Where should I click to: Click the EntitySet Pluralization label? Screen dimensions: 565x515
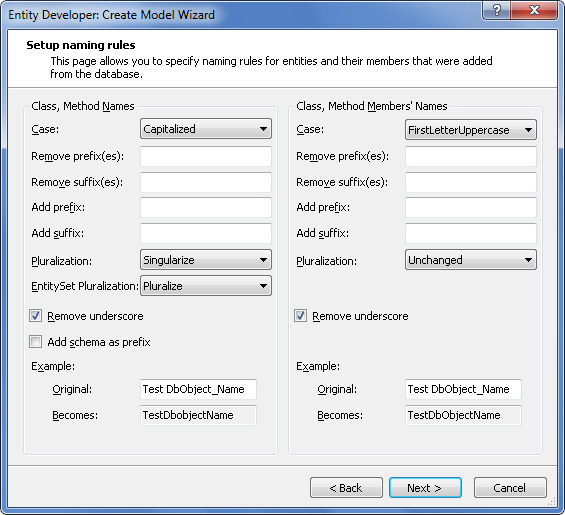(85, 286)
